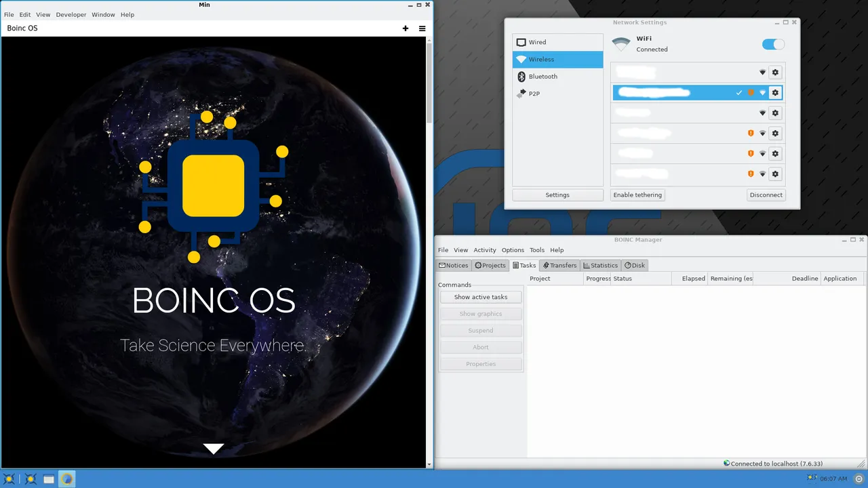Image resolution: width=868 pixels, height=488 pixels.
Task: Open the Tools menu in BOINC Manager
Action: (x=537, y=250)
